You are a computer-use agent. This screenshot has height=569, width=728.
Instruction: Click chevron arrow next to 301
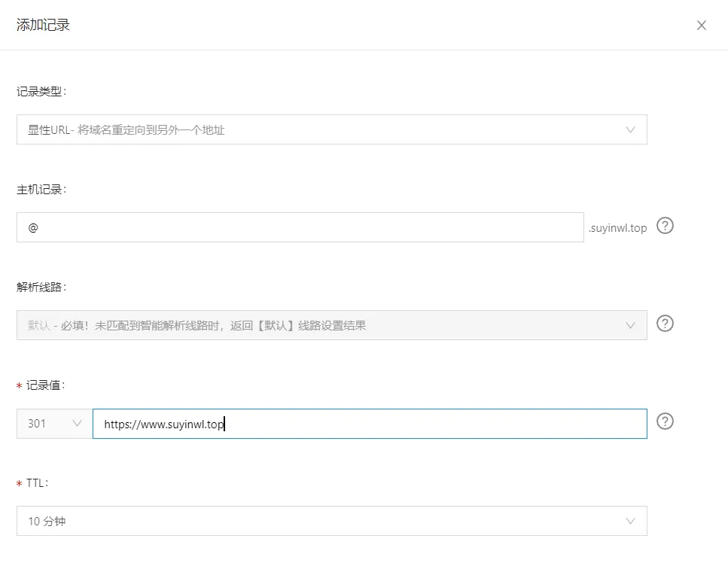pyautogui.click(x=77, y=423)
